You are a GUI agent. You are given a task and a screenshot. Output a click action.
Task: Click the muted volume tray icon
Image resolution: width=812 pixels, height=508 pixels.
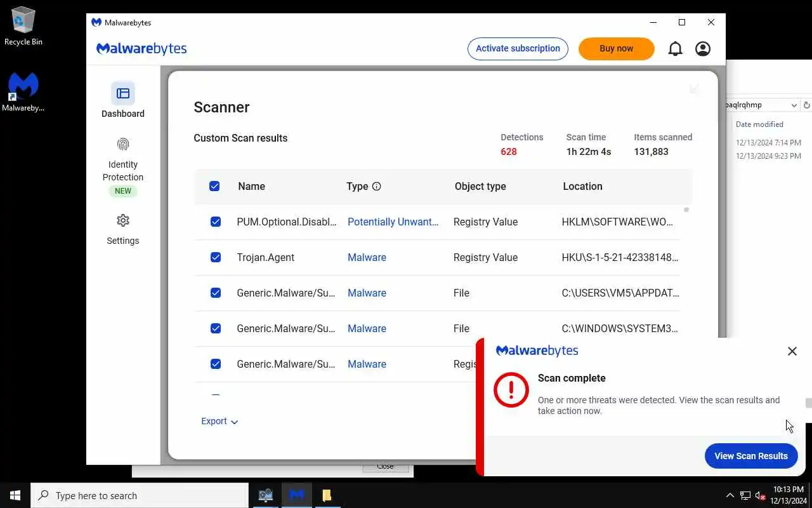[x=761, y=495]
